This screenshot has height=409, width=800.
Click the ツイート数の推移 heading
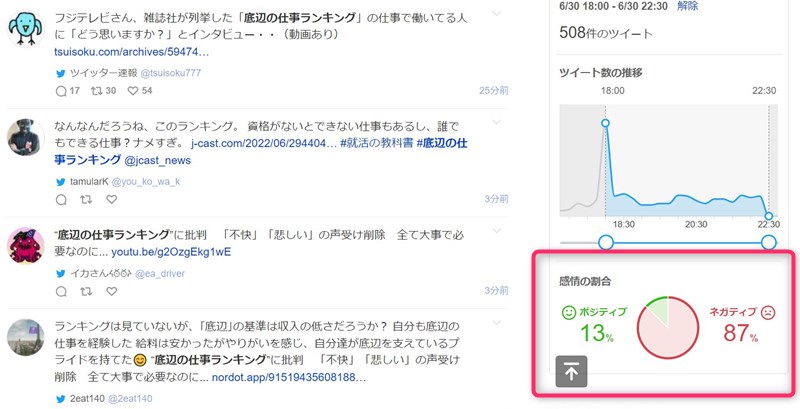click(x=601, y=72)
